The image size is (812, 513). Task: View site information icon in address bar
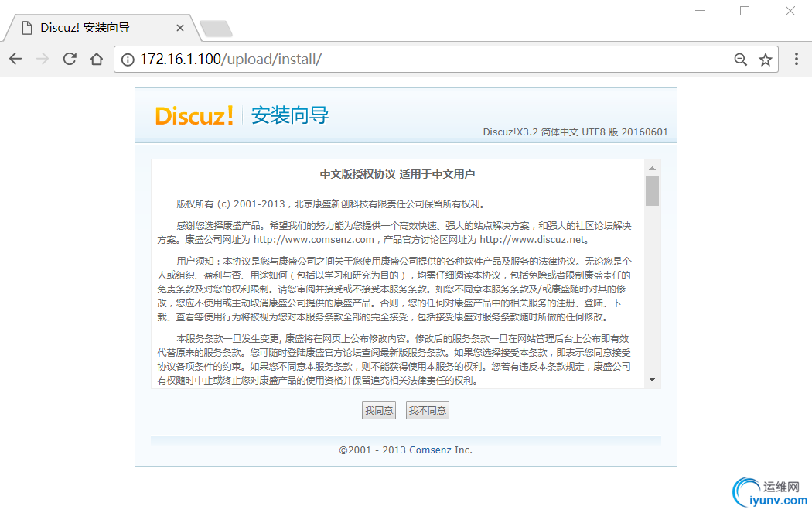pyautogui.click(x=128, y=60)
